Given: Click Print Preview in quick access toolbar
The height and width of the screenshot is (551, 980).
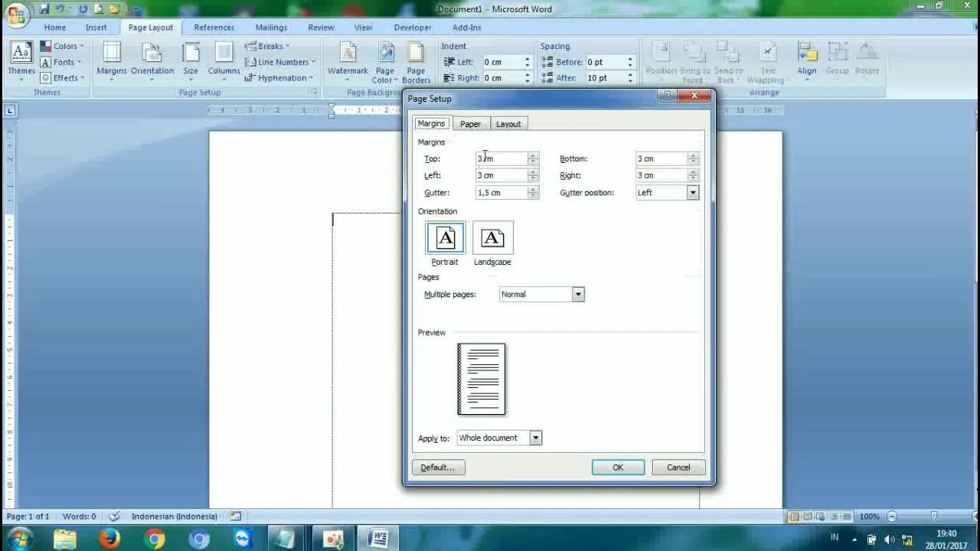Looking at the screenshot, I should tap(98, 9).
